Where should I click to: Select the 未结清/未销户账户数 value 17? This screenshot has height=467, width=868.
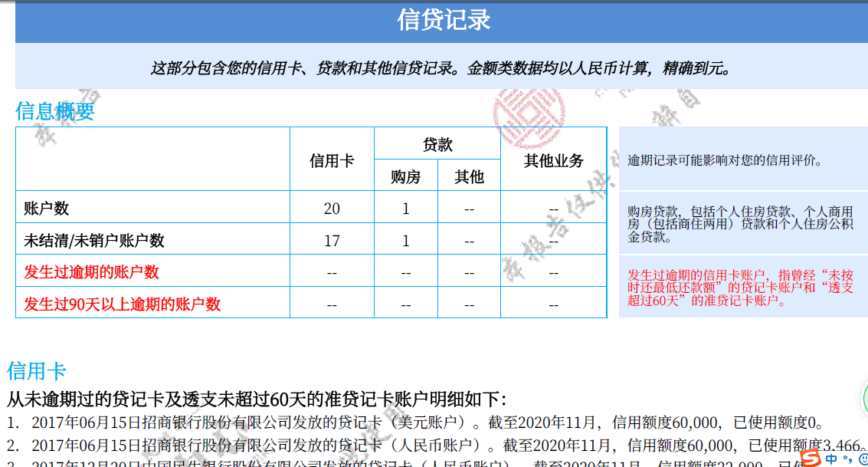[x=331, y=238]
